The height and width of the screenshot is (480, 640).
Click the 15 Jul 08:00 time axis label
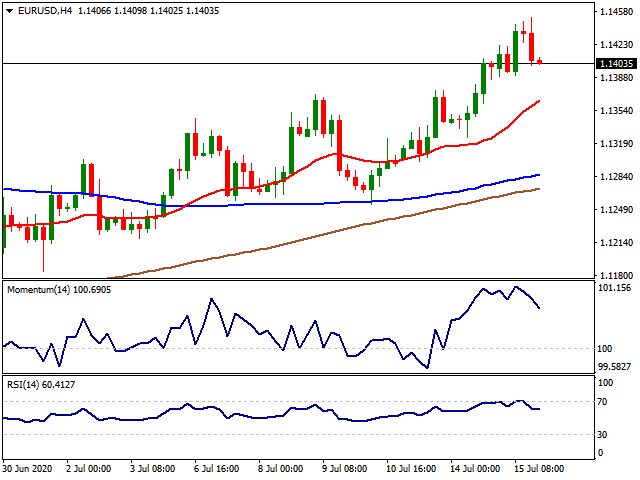pos(539,469)
